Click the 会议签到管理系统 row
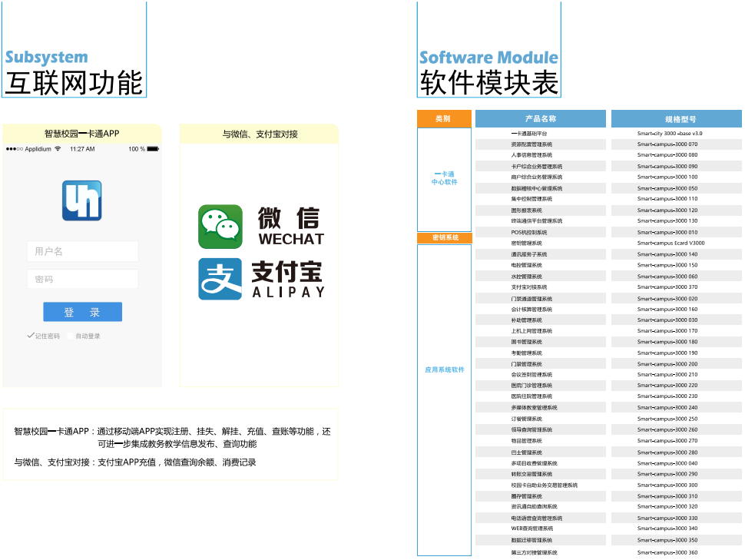 541,375
